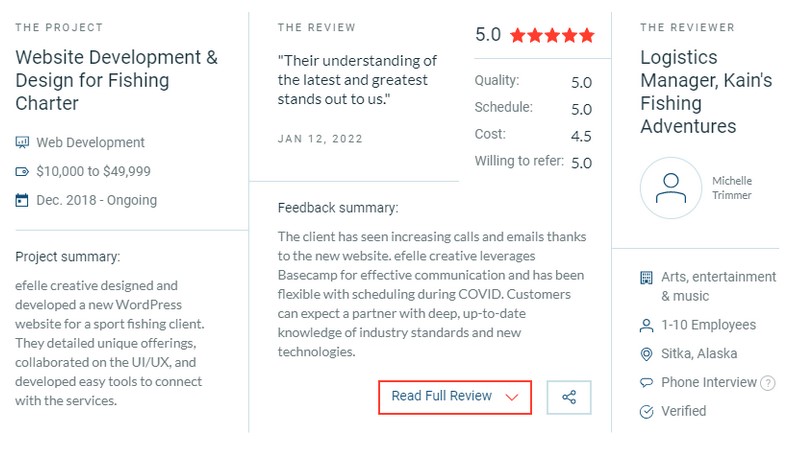This screenshot has height=453, width=797.
Task: Click the speech bubble Phone Interview icon
Action: pos(646,382)
